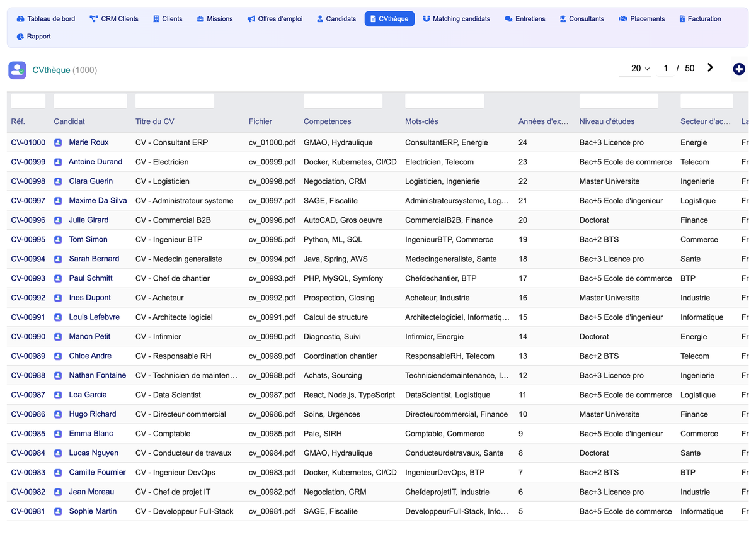
Task: Open the Entretiens tab
Action: pos(525,19)
